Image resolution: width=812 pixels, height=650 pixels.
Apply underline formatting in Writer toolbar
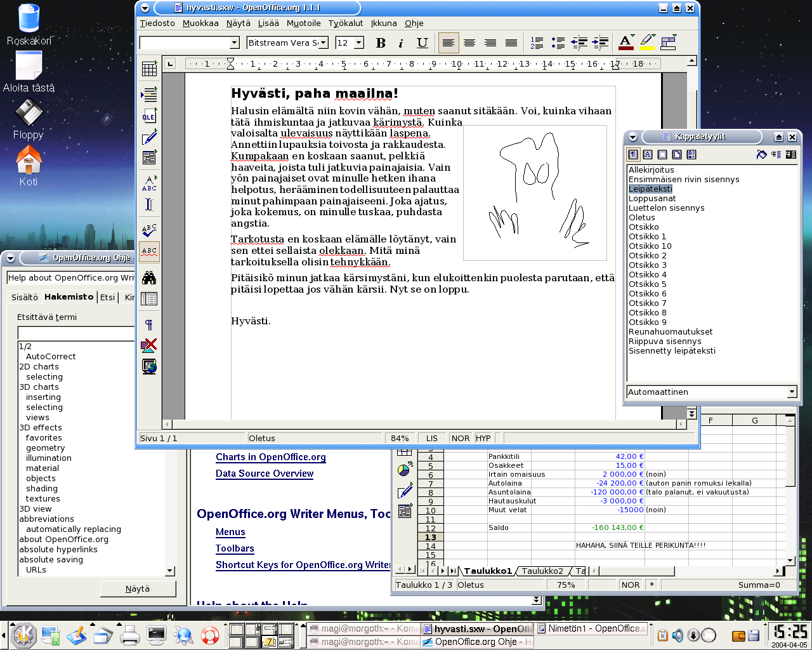click(422, 43)
